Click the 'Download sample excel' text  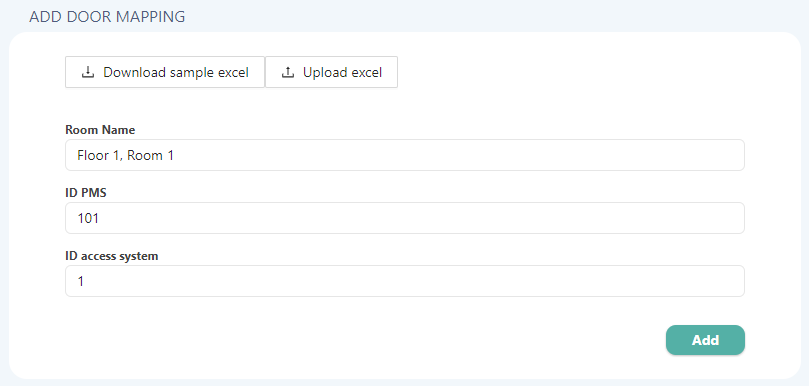(x=176, y=72)
